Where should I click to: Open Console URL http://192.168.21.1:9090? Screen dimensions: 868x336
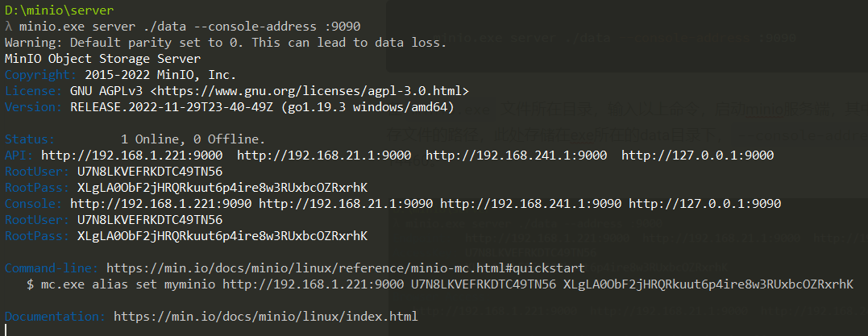pos(346,204)
